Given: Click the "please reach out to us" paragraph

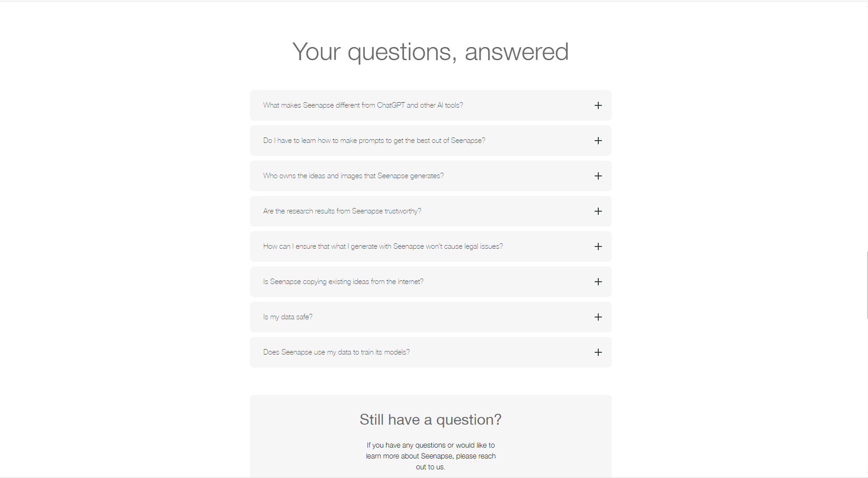Looking at the screenshot, I should 430,456.
